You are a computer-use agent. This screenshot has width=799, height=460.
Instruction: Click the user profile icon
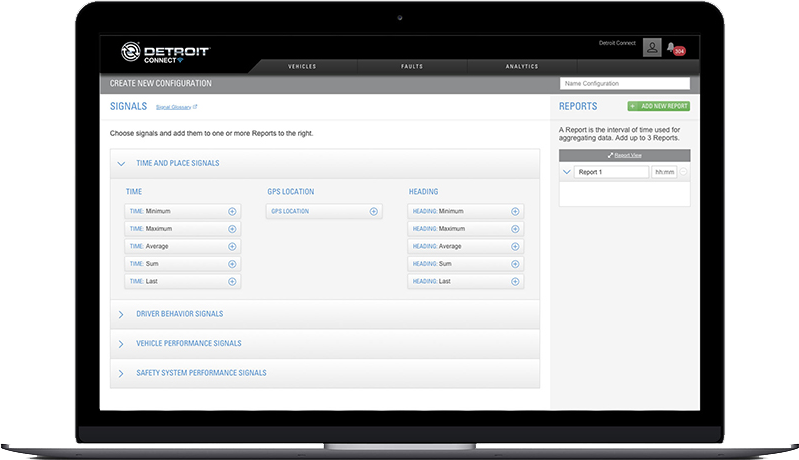(652, 47)
